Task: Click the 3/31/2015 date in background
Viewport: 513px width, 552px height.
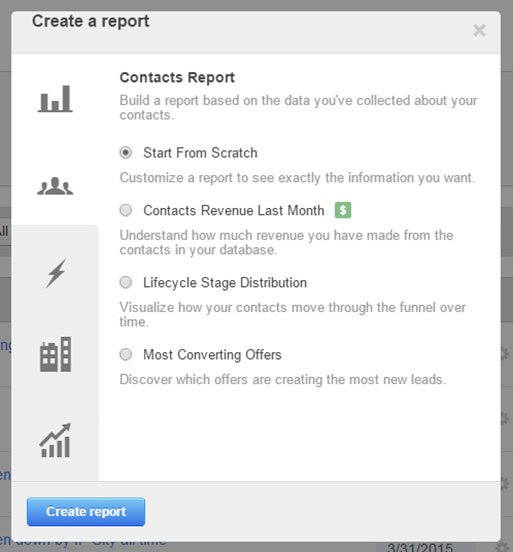Action: tap(420, 547)
